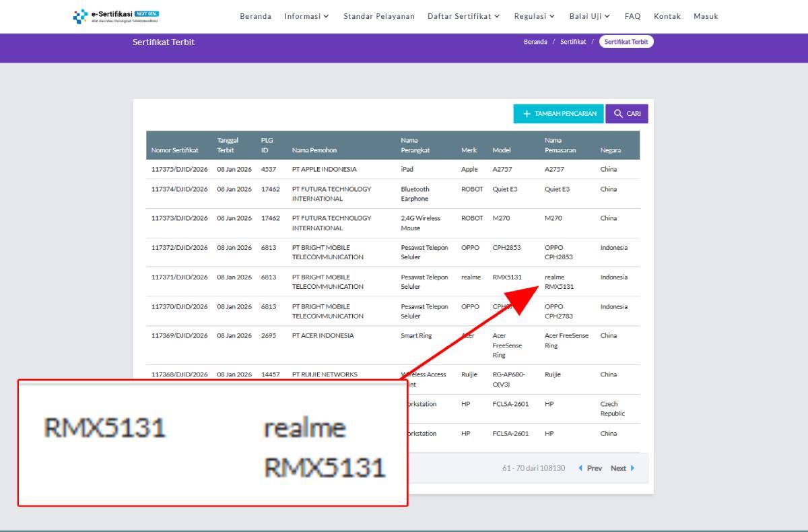Click the Nama Pemasaran column header
This screenshot has width=808, height=532.
pyautogui.click(x=559, y=145)
